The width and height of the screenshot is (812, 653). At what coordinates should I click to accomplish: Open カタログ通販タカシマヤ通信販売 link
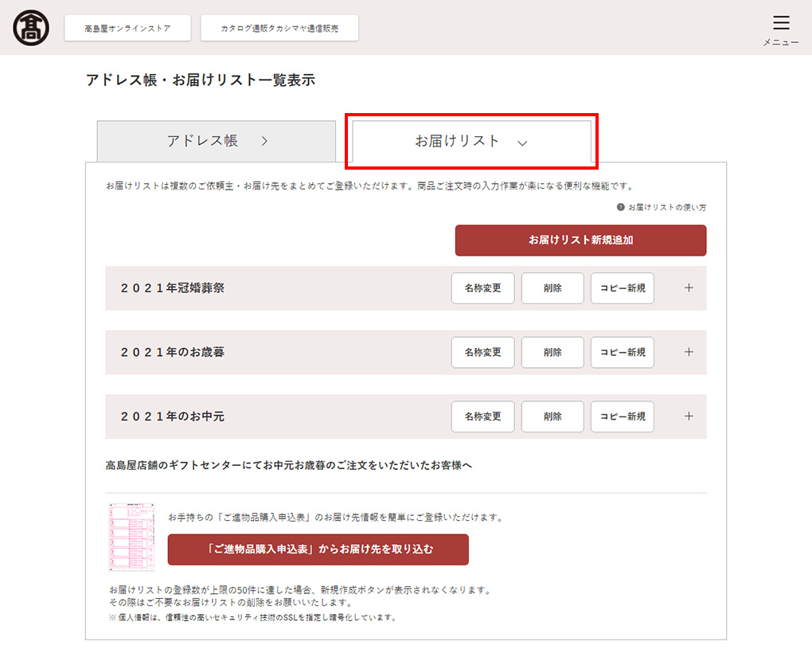click(x=279, y=28)
